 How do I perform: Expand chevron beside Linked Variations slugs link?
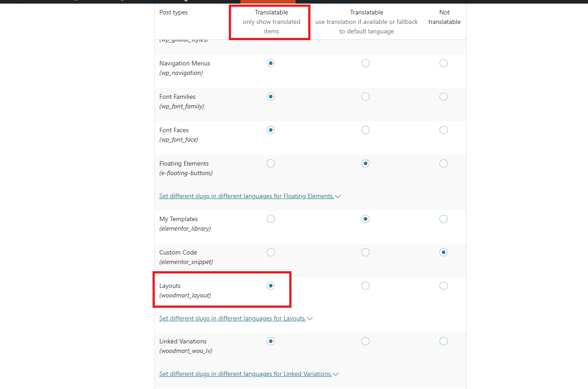[336, 374]
